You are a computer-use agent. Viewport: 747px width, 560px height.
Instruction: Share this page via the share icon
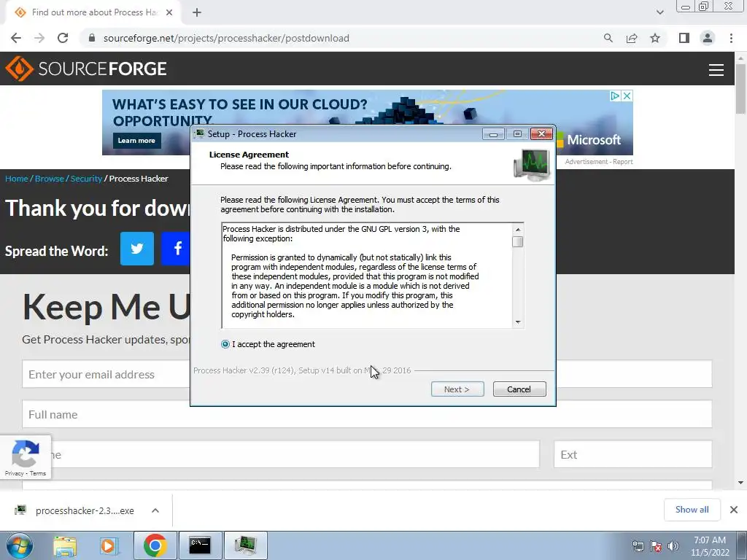point(632,38)
